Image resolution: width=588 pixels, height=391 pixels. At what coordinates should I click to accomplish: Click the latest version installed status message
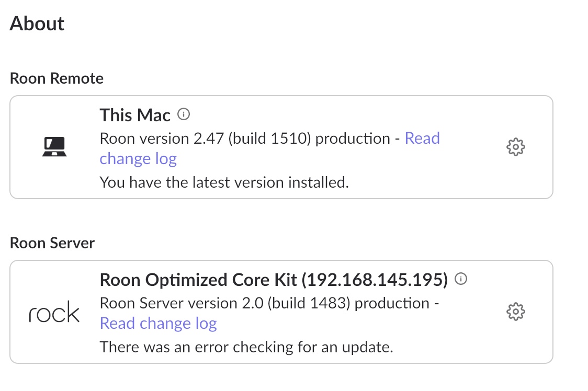pyautogui.click(x=224, y=182)
